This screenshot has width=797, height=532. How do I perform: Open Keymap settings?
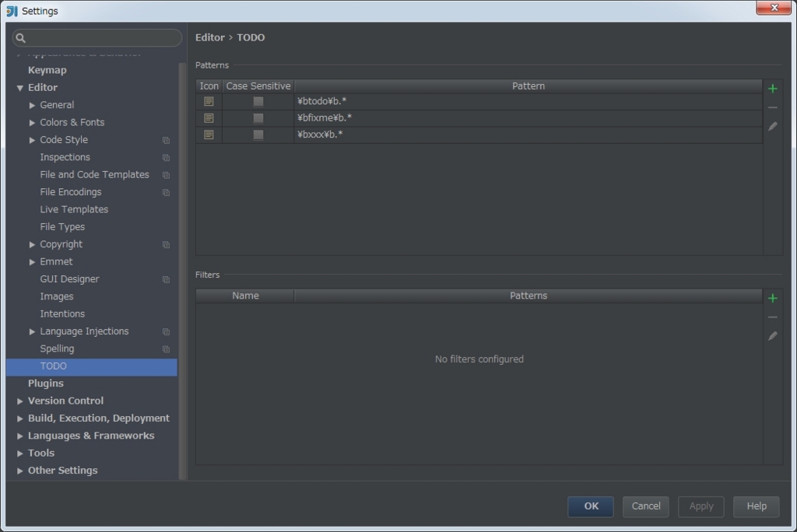pos(47,70)
